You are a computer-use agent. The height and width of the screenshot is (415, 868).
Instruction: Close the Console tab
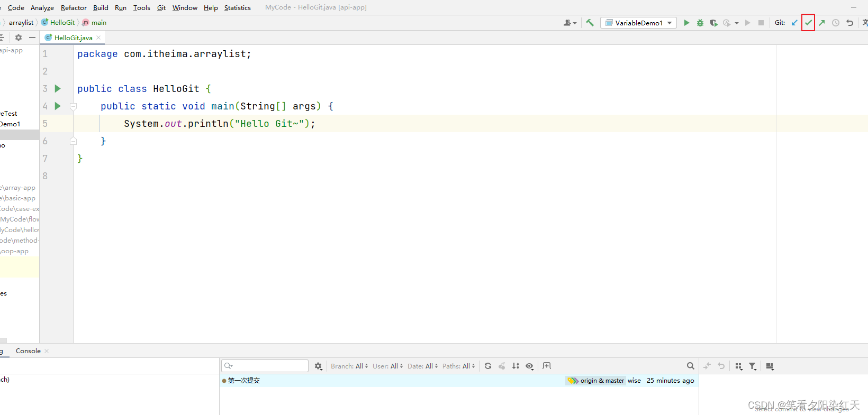point(47,351)
